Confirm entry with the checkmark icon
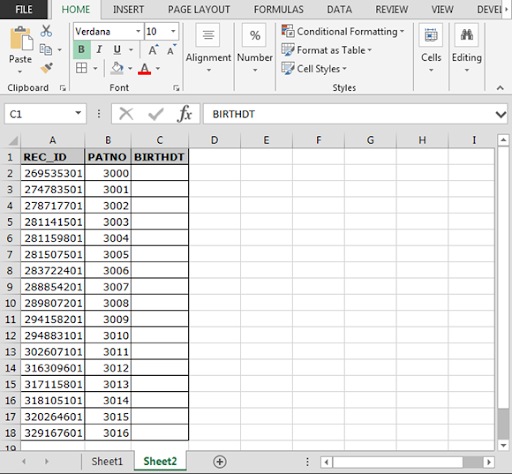Viewport: 512px width, 474px height. [156, 114]
